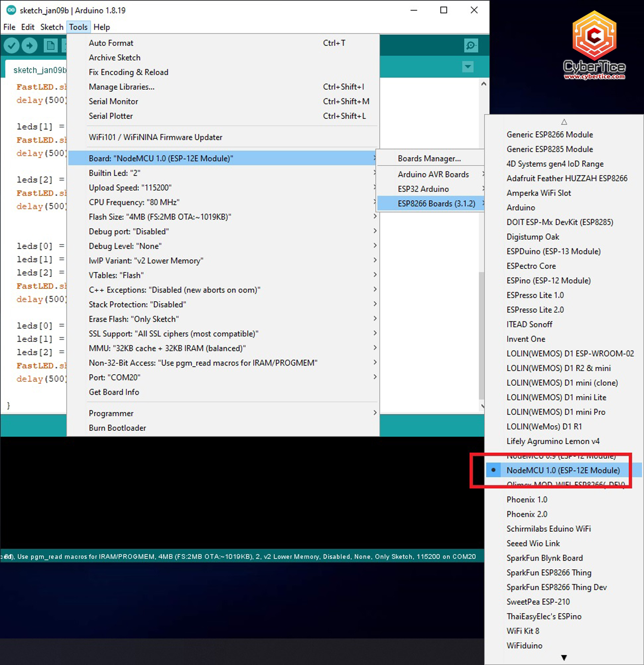Click the CyberTice logo
The height and width of the screenshot is (665, 644).
(594, 46)
